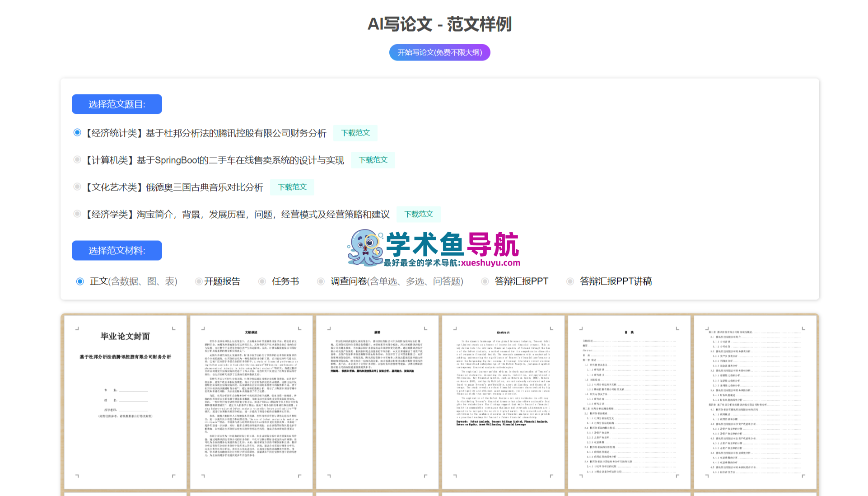
Task: Select the 经济统计类 Tencent analysis radio option
Action: coord(77,132)
